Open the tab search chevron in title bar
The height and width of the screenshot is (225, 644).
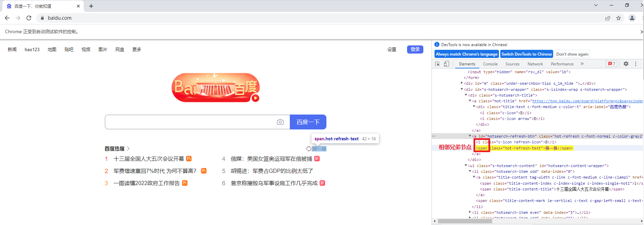596,5
